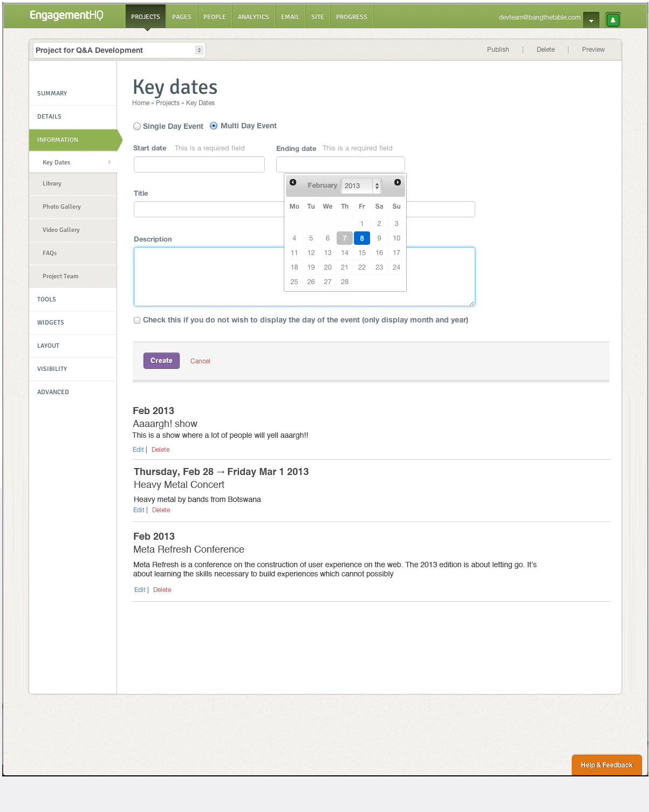
Task: Open Help & Feedback button
Action: (606, 765)
